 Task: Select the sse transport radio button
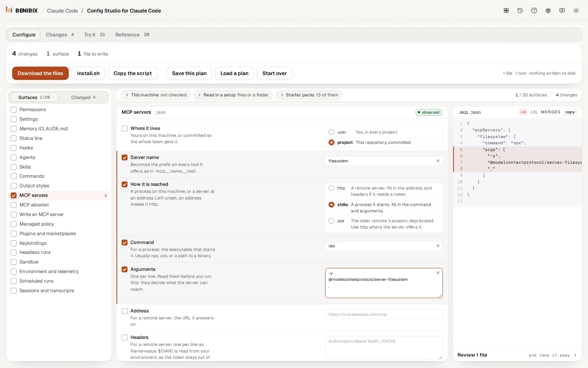click(331, 221)
